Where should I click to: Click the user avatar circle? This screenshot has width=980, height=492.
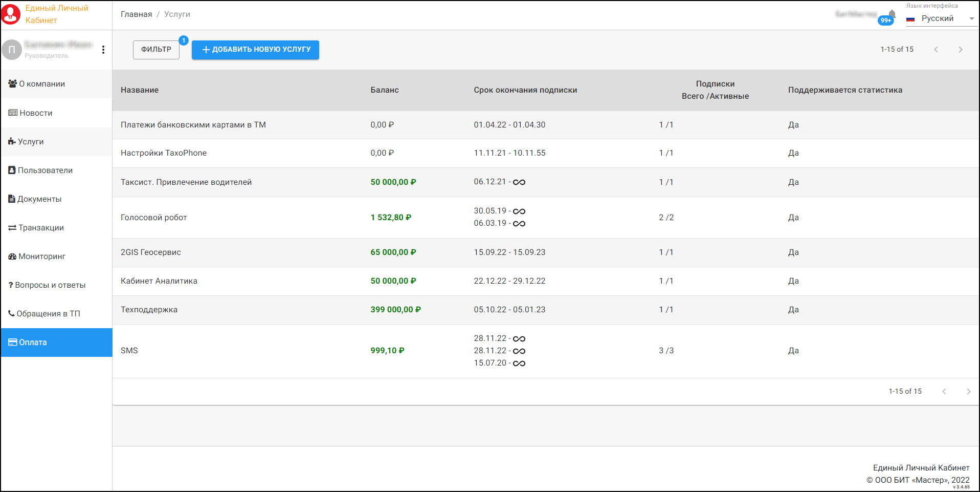coord(12,50)
